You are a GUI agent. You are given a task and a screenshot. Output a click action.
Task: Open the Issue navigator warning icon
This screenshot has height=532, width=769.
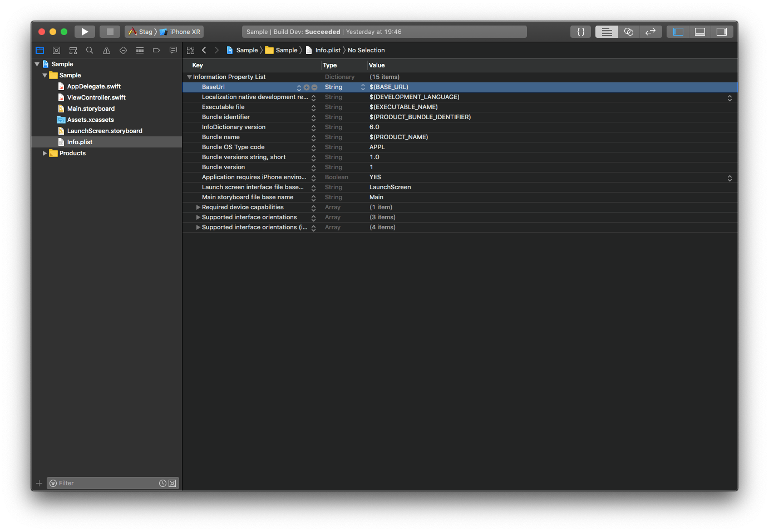pos(106,50)
